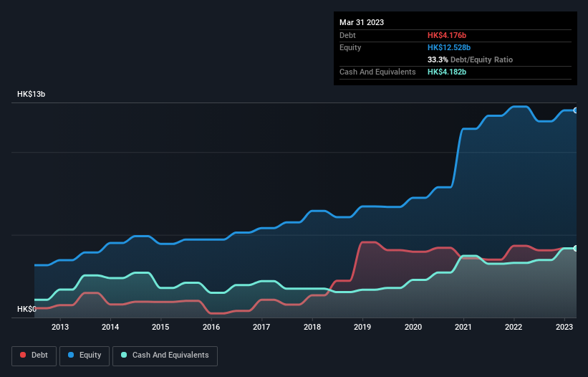Select the 2017 x-axis label
Viewport: 588px width, 377px height.
[x=261, y=327]
